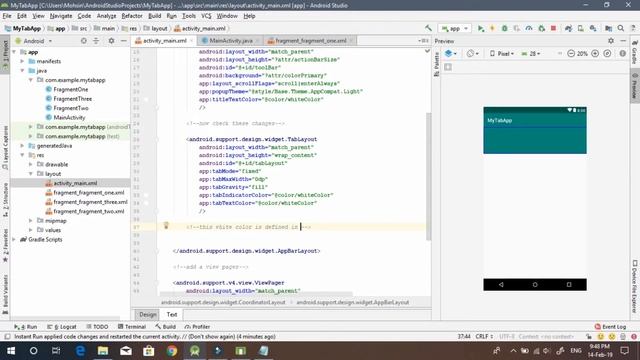
Task: Click the Windows Start button
Action: [x=11, y=351]
